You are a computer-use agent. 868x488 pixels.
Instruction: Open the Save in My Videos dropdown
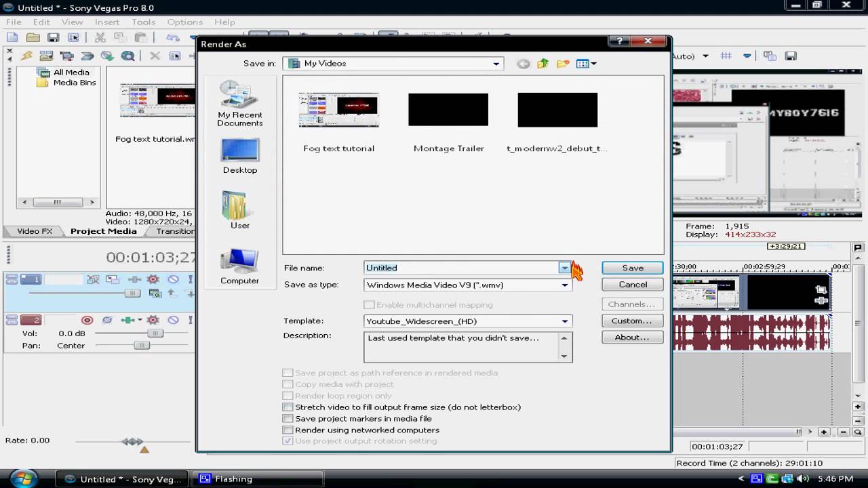[496, 64]
